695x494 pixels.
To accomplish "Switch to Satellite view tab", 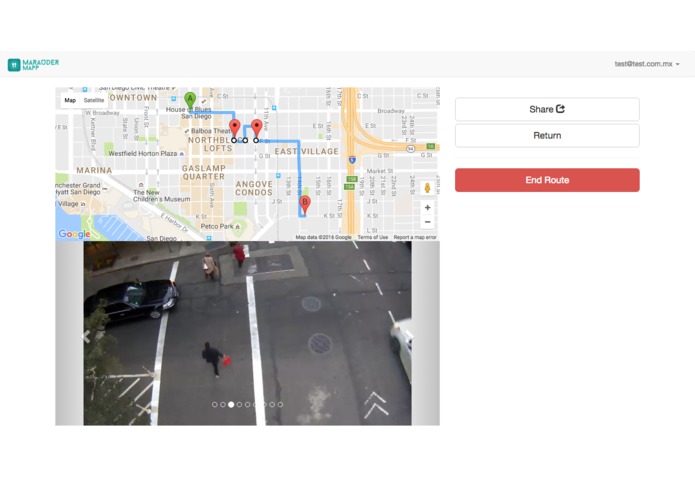I will (x=94, y=100).
